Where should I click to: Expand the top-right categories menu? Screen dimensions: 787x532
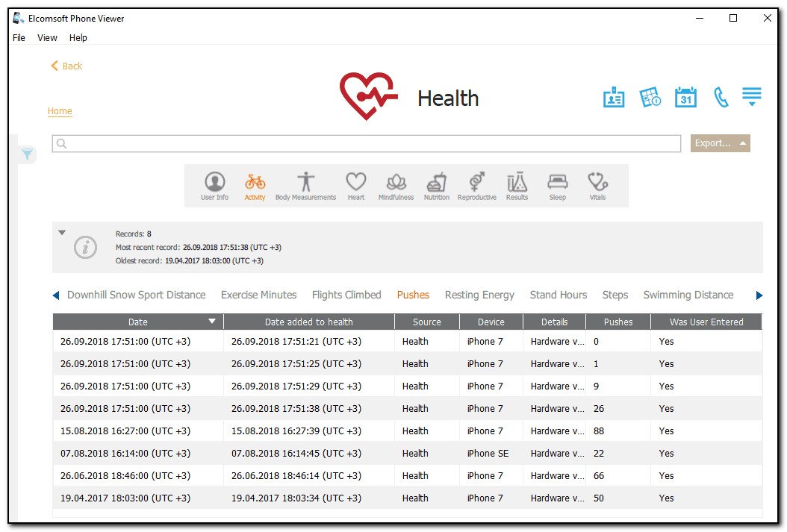pos(751,96)
